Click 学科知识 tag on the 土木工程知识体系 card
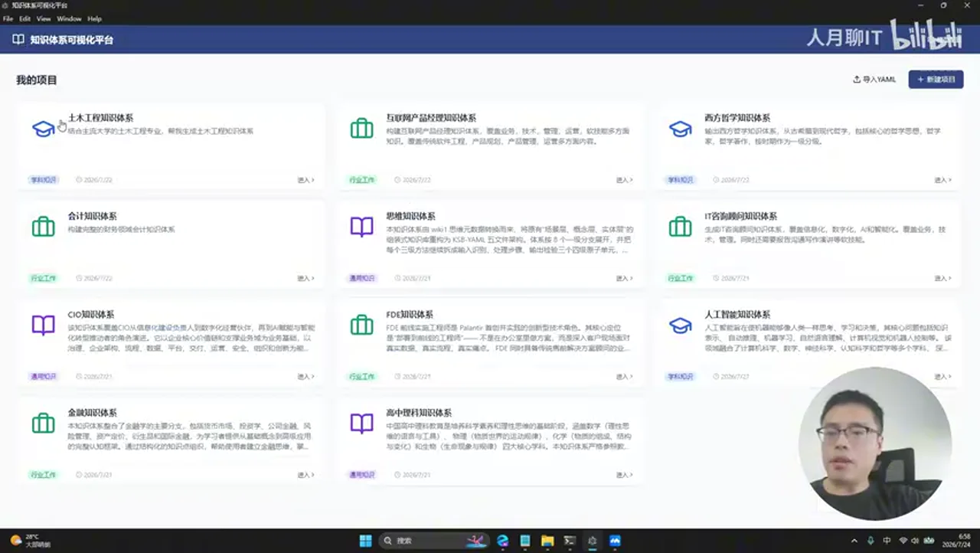980x553 pixels. (x=44, y=180)
